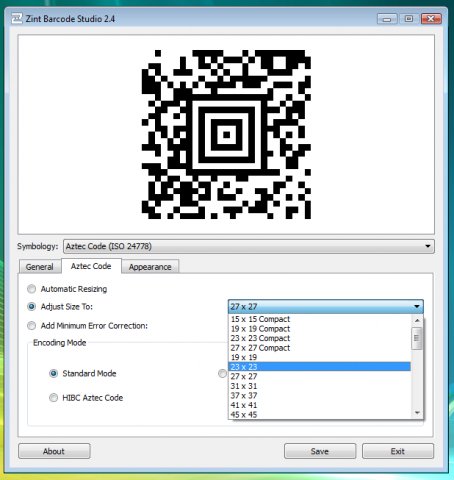This screenshot has width=454, height=480.
Task: Click the size list scrollbar down arrow
Action: coord(417,413)
